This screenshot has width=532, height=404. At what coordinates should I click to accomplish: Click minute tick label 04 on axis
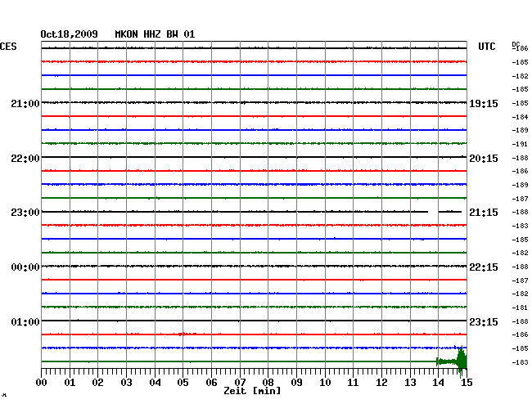click(155, 382)
